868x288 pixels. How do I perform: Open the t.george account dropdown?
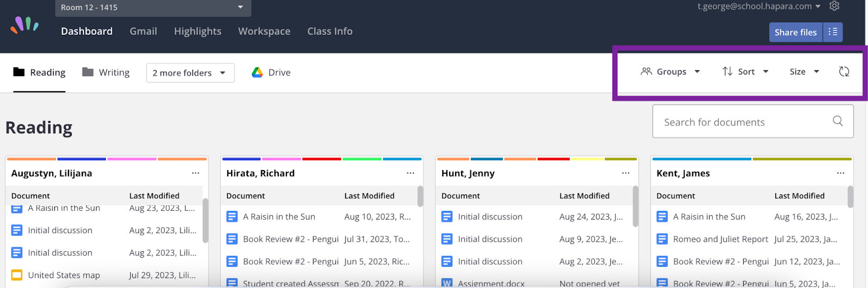tap(759, 7)
